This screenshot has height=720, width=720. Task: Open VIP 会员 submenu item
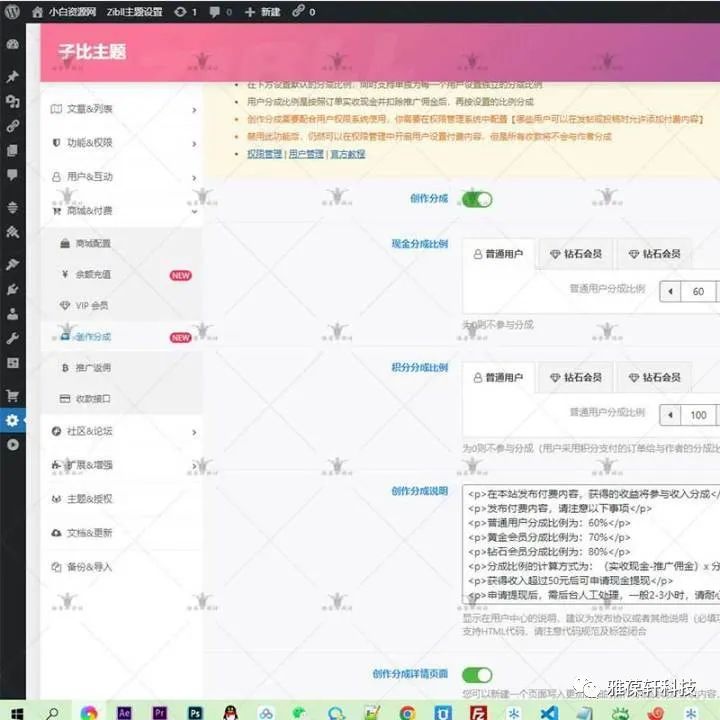pos(122,306)
